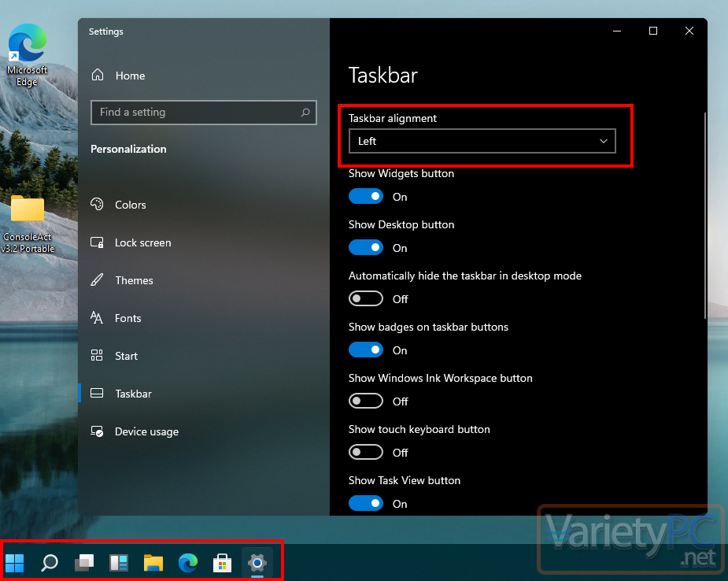Screen dimensions: 728x581
Task: Open Task View from the taskbar
Action: pyautogui.click(x=84, y=563)
